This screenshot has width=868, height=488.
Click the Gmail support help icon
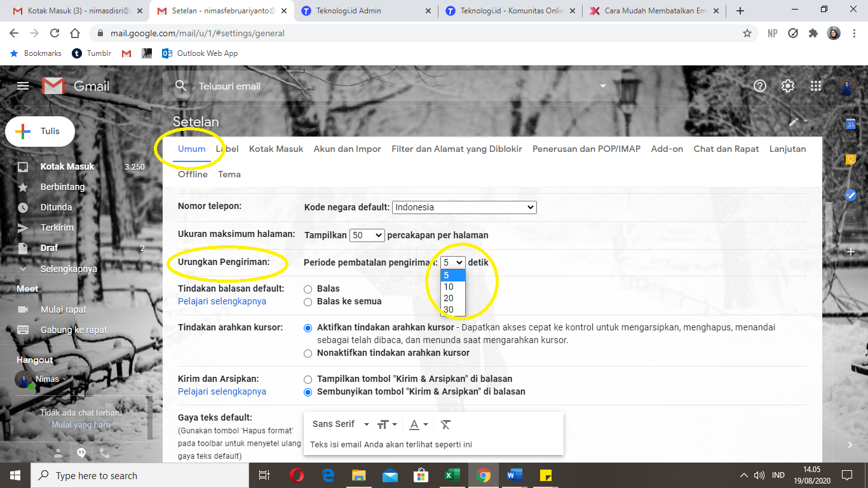[x=760, y=86]
